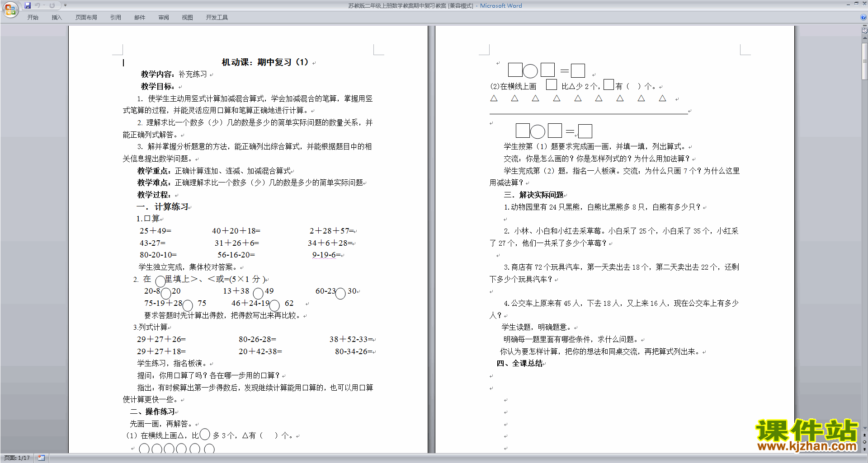Click the vertical scrollbar thumb

tap(865, 61)
